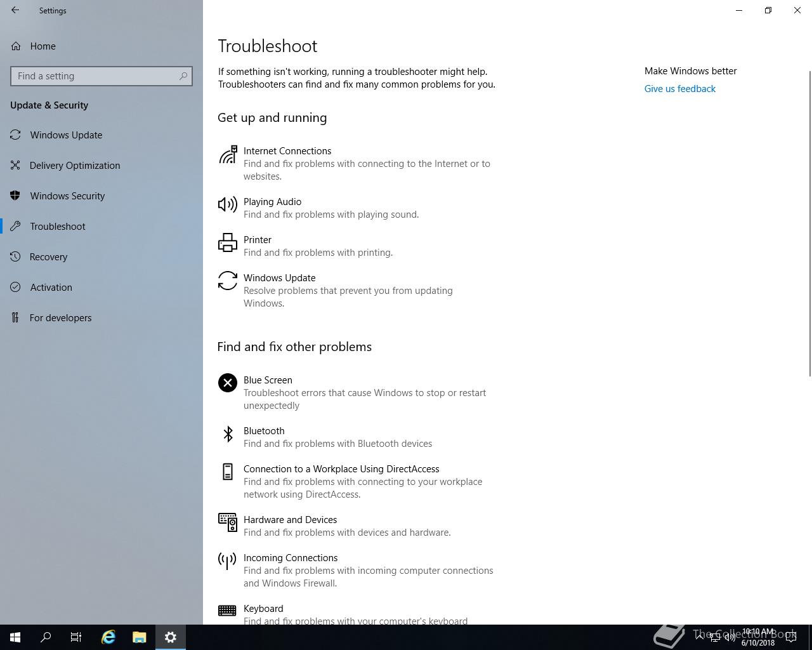
Task: Select Bluetooth troubleshooter
Action: (x=357, y=437)
